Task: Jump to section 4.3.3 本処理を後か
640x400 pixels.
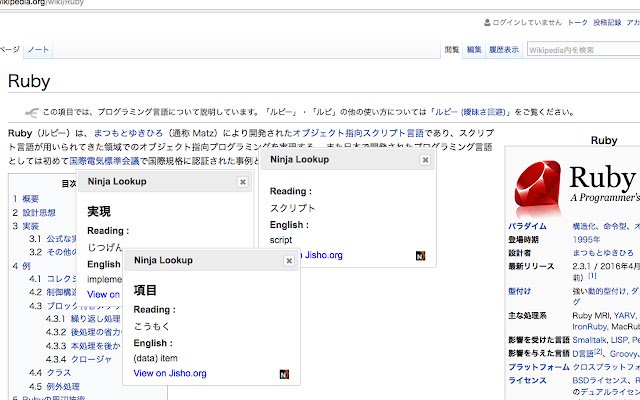Action: coord(83,346)
